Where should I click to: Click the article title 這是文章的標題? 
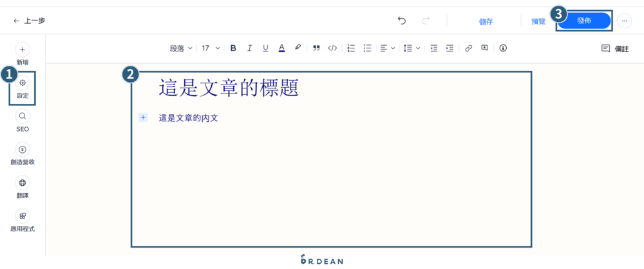[x=229, y=88]
